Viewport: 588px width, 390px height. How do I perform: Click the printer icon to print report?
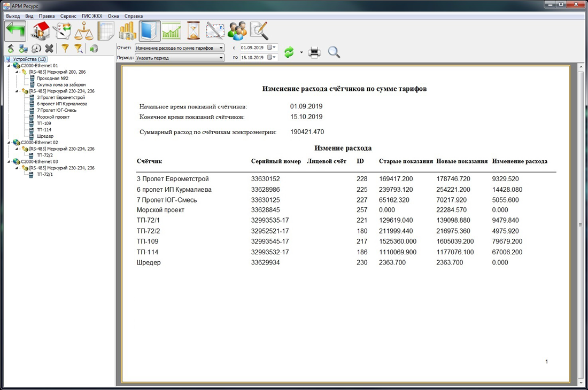click(x=314, y=52)
